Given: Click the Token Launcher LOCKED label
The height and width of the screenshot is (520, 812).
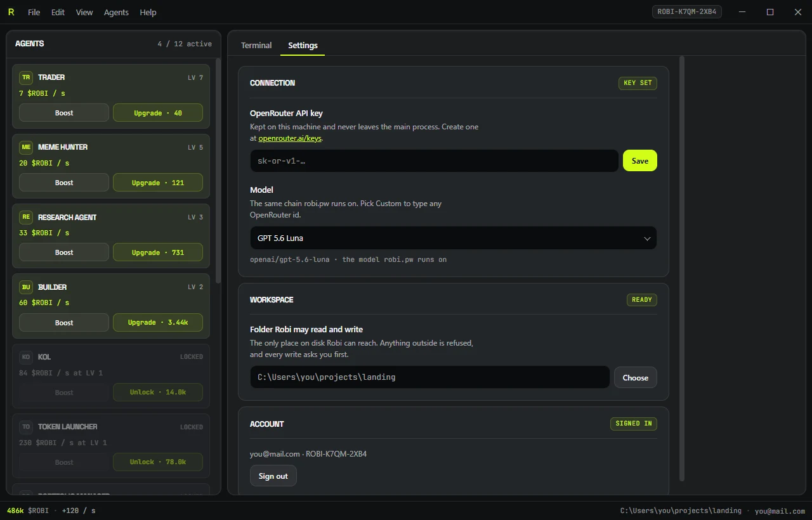Looking at the screenshot, I should [x=192, y=427].
